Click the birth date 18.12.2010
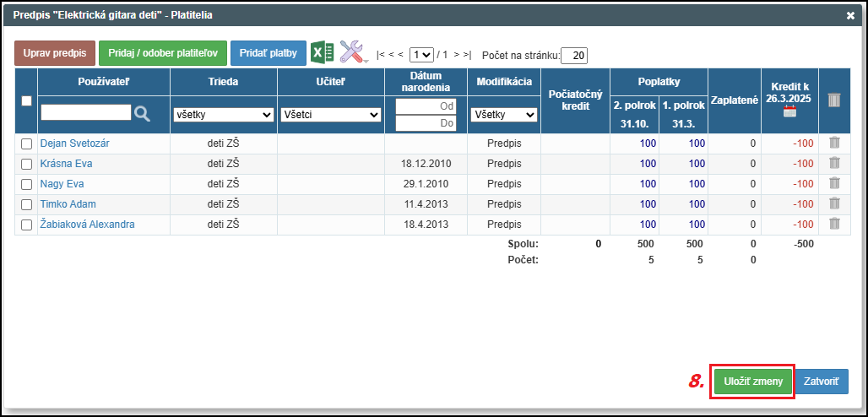 [x=426, y=164]
